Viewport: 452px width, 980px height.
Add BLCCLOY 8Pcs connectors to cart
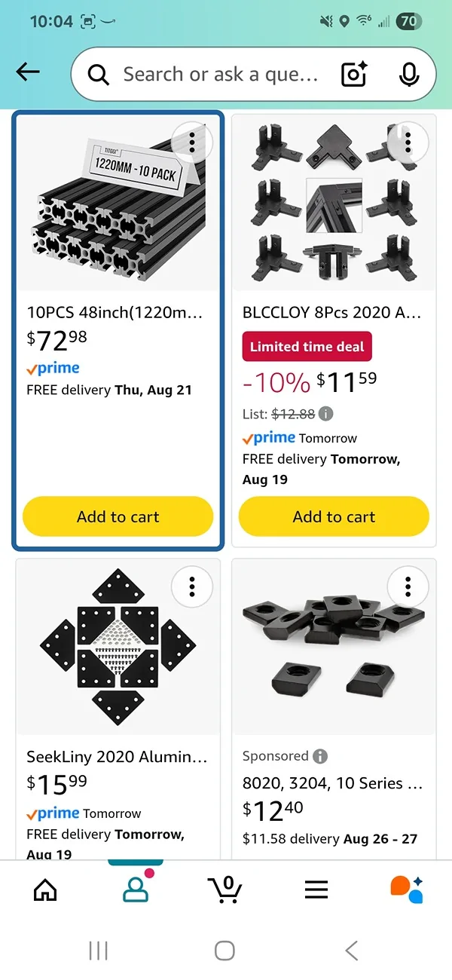click(334, 517)
